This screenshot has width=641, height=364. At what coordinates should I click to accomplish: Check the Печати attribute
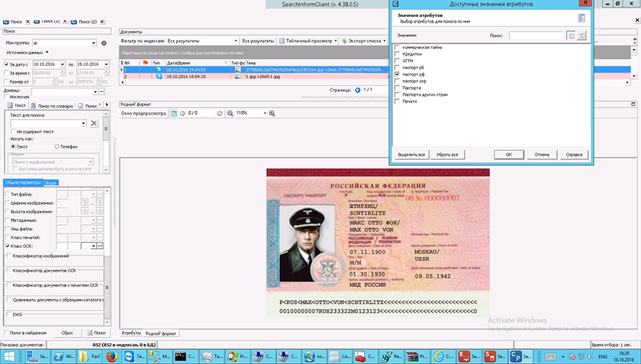pyautogui.click(x=397, y=101)
